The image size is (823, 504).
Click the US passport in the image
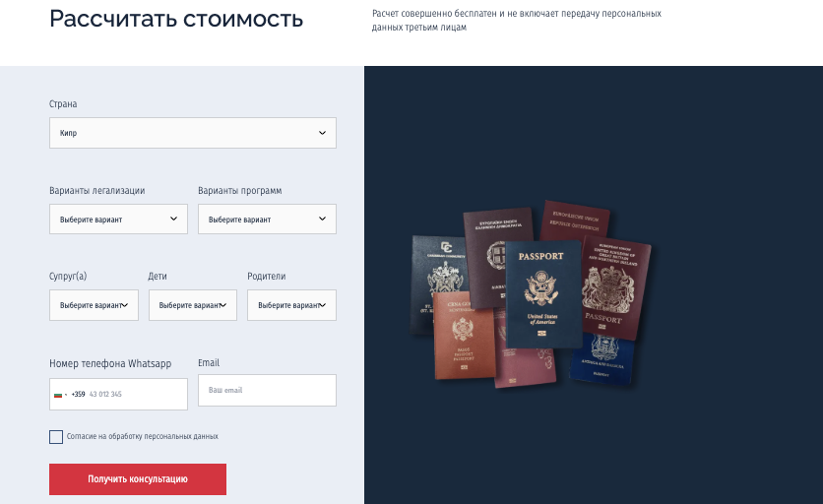coord(543,294)
